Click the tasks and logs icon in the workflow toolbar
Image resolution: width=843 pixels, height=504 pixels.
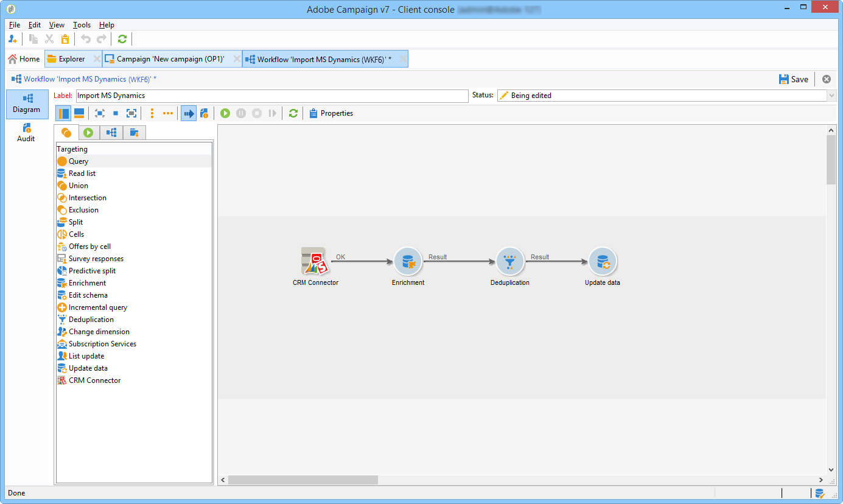[x=204, y=113]
